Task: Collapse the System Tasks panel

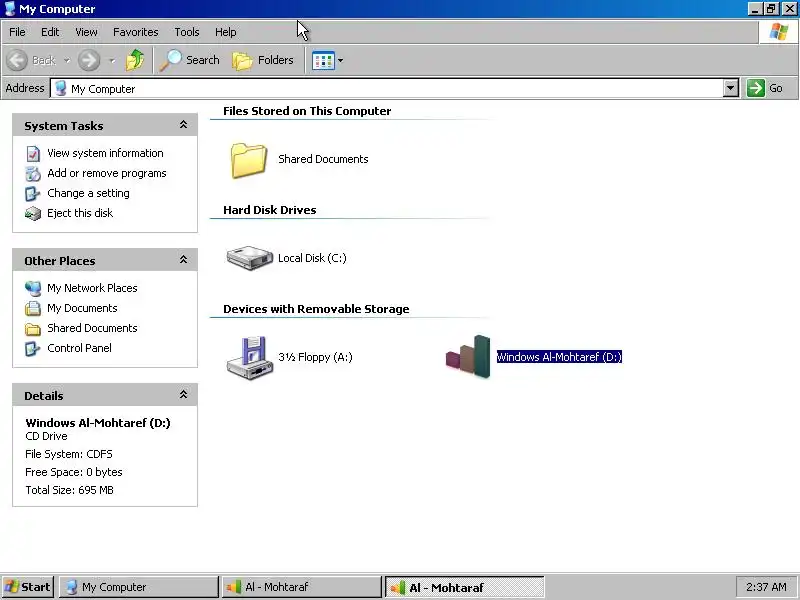Action: (x=183, y=125)
